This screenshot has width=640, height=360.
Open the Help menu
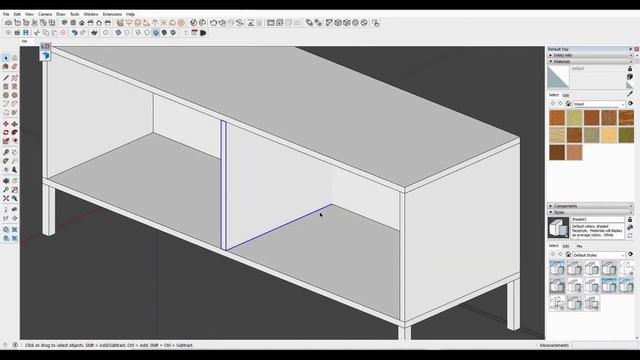(131, 14)
